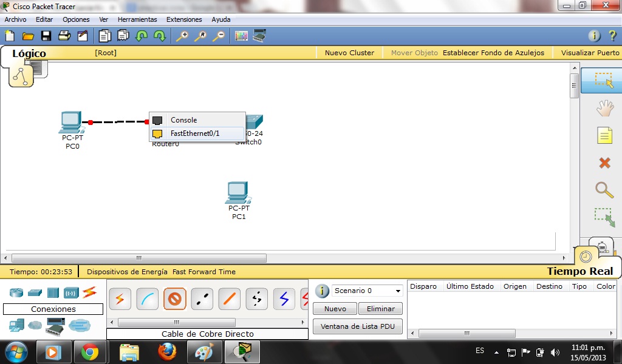The height and width of the screenshot is (364, 622).
Task: Choose FastEthernet0/1 in the port popup
Action: click(197, 133)
